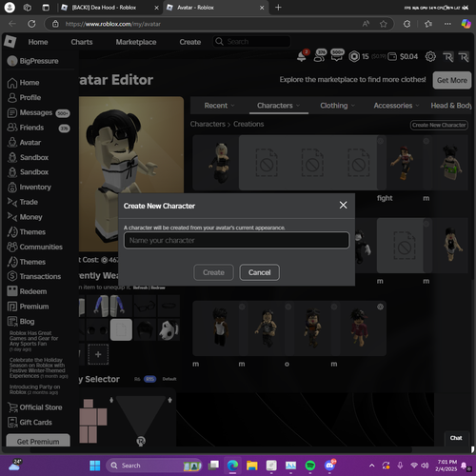Open the Head & Body tab
Screen dimensions: 476x476
451,106
